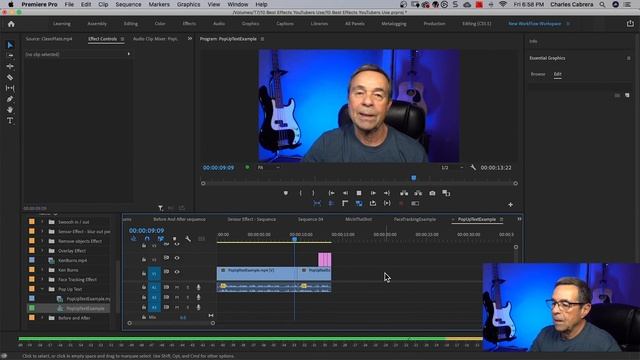Select the Selection tool arrow
Screen dimensions: 640x360
[10, 45]
